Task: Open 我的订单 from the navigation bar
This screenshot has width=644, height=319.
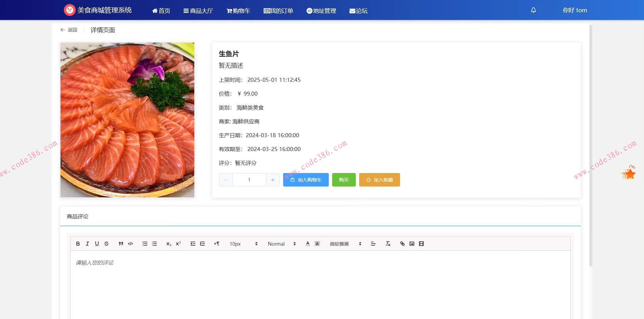Action: point(278,10)
